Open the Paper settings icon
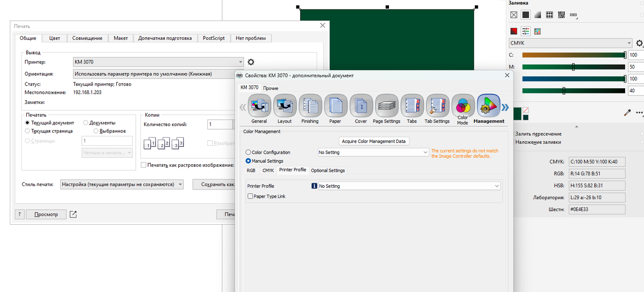Screen dimensions: 644x292 click(335, 105)
